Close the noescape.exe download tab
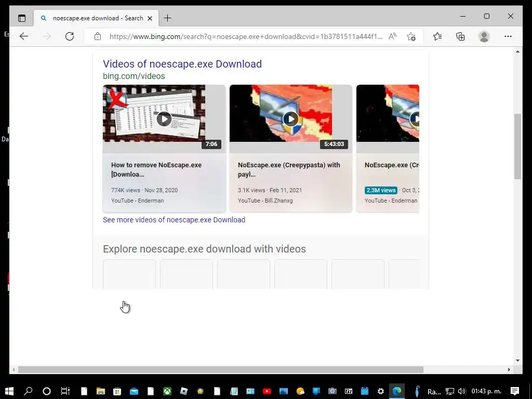Image resolution: width=532 pixels, height=399 pixels. click(x=150, y=18)
